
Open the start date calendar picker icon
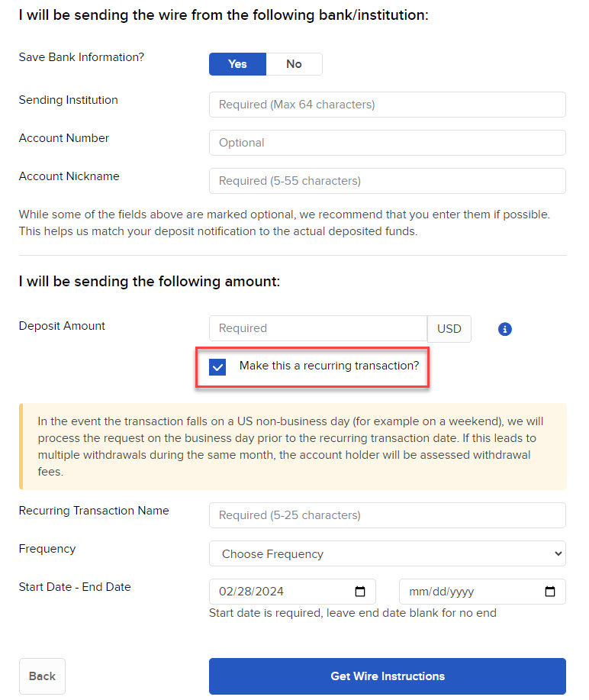359,592
